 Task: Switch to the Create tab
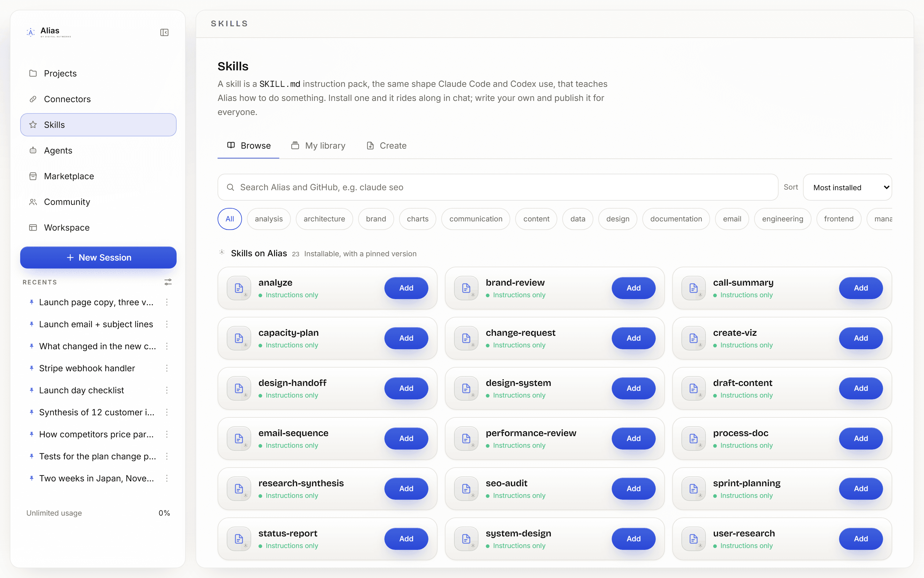(x=387, y=146)
